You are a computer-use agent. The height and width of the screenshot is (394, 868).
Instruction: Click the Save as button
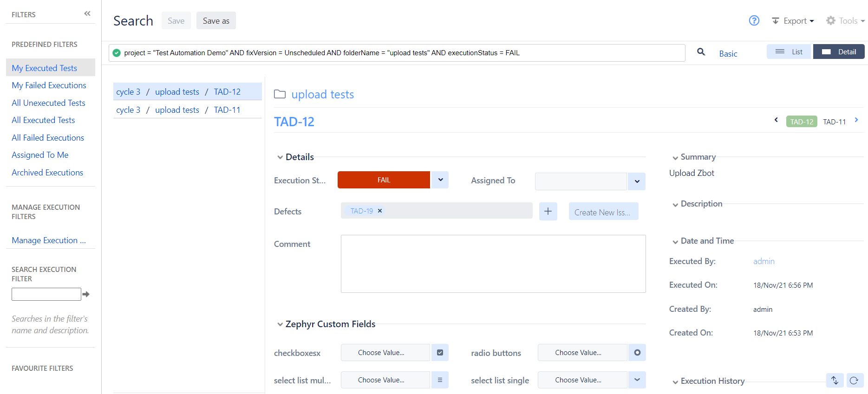click(216, 21)
